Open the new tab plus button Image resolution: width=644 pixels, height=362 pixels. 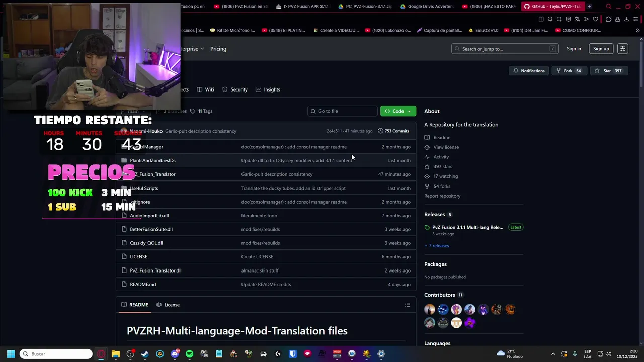tap(589, 7)
